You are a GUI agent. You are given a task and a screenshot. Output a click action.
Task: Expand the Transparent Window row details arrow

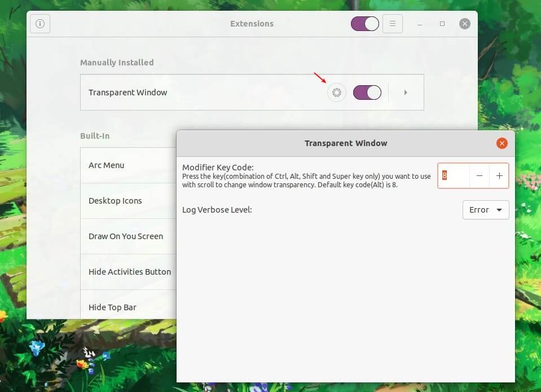[x=406, y=92]
